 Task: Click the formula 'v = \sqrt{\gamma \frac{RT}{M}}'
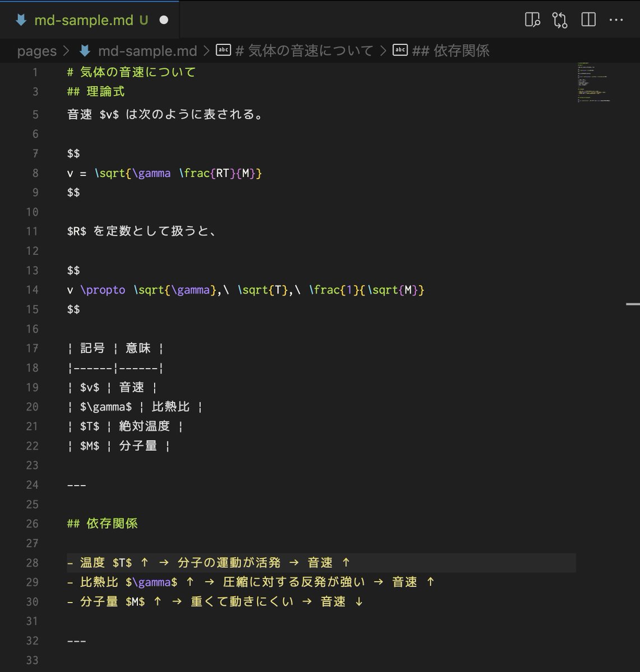164,173
